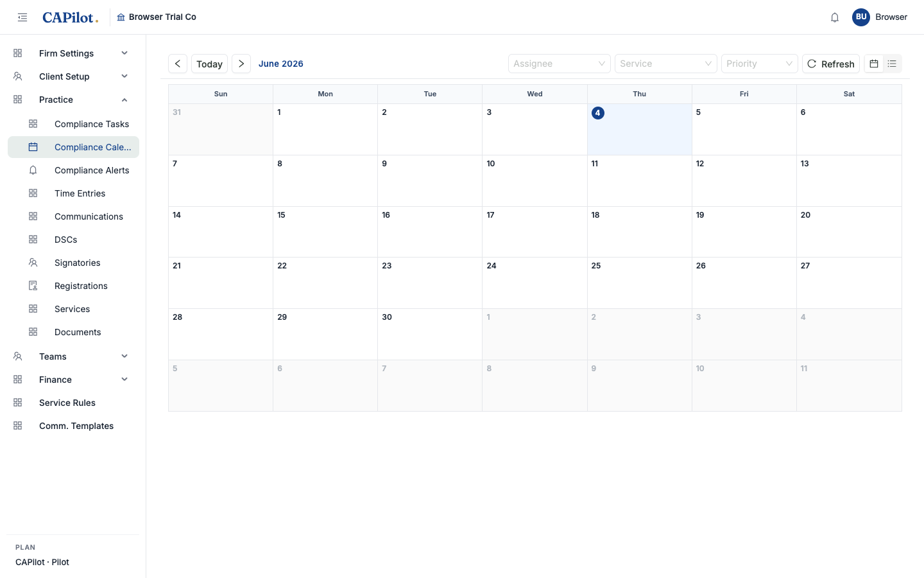Click the Registrations document icon

tap(33, 286)
